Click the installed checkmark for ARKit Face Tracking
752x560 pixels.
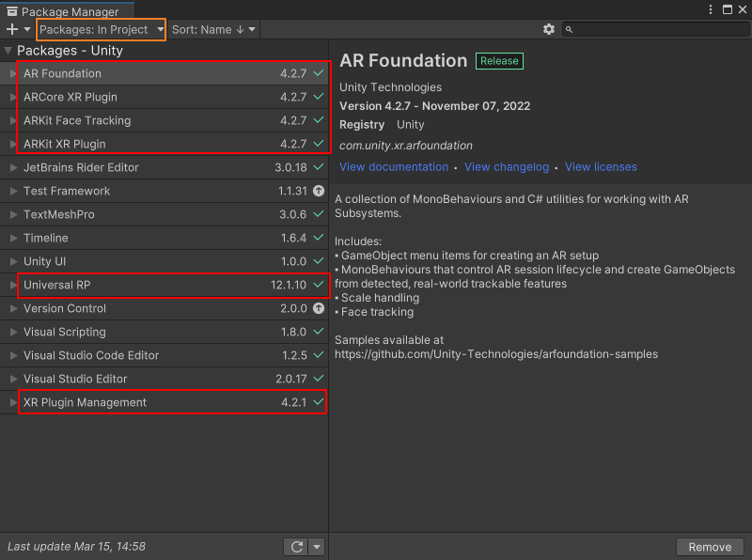(x=319, y=120)
